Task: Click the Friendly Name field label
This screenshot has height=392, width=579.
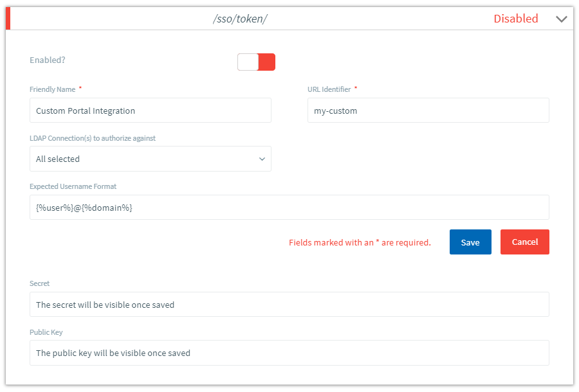Action: (x=52, y=89)
